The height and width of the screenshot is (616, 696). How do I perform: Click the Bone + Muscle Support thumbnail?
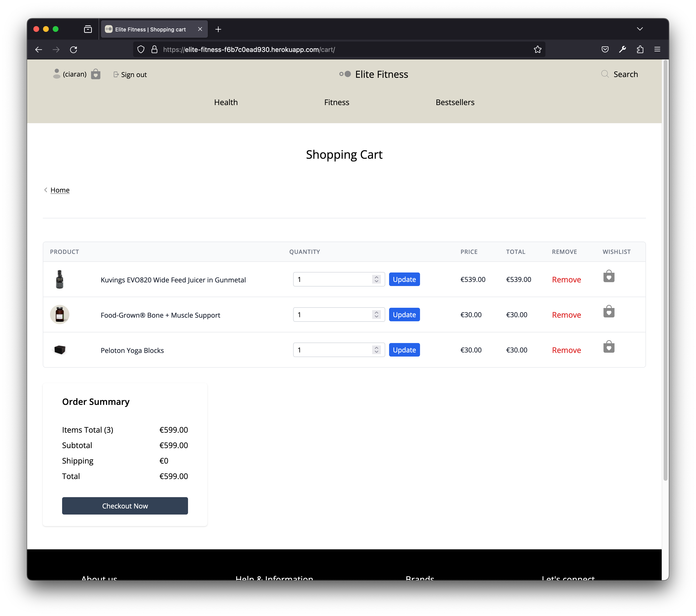pos(60,315)
